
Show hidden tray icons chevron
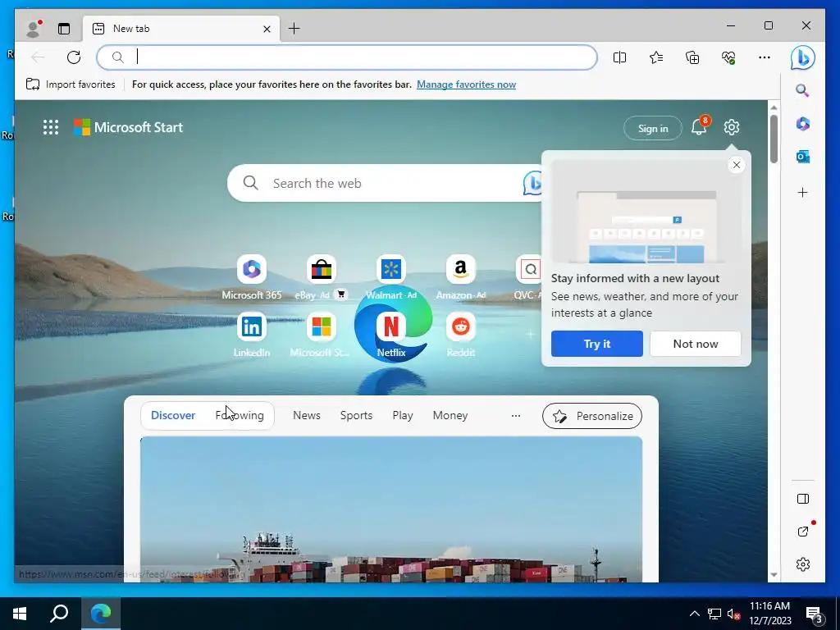(x=694, y=614)
